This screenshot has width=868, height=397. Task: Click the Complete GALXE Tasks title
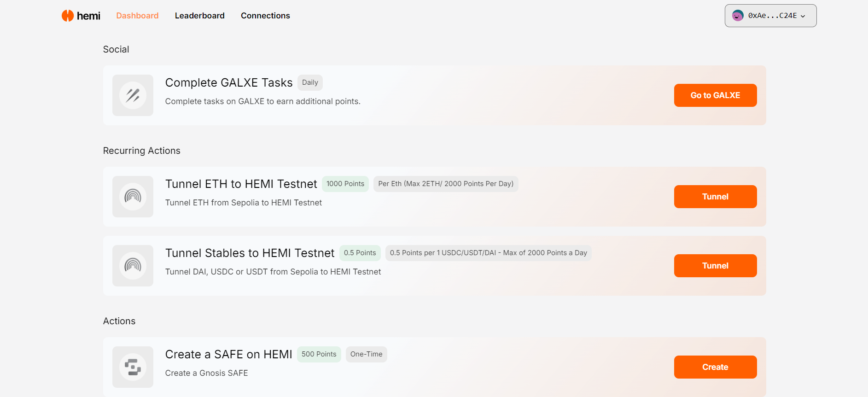pos(229,83)
